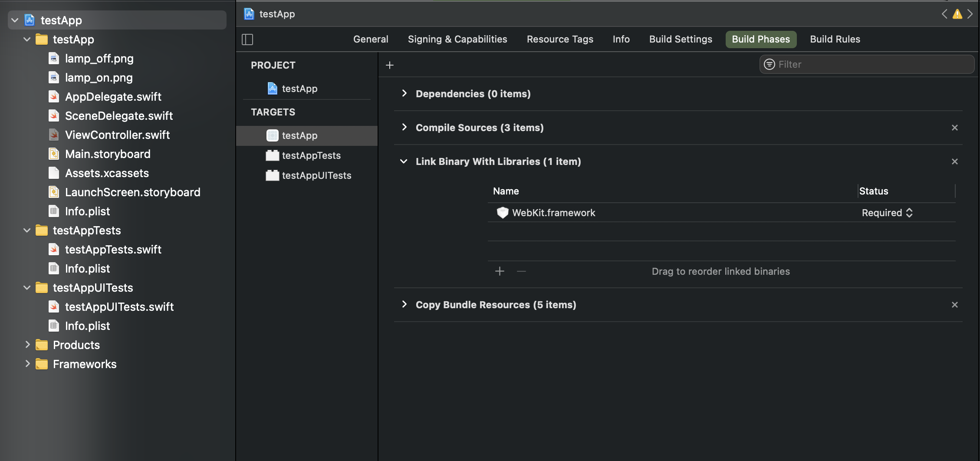Switch to Signing & Capabilities tab
Image resolution: width=980 pixels, height=461 pixels.
[x=457, y=39]
